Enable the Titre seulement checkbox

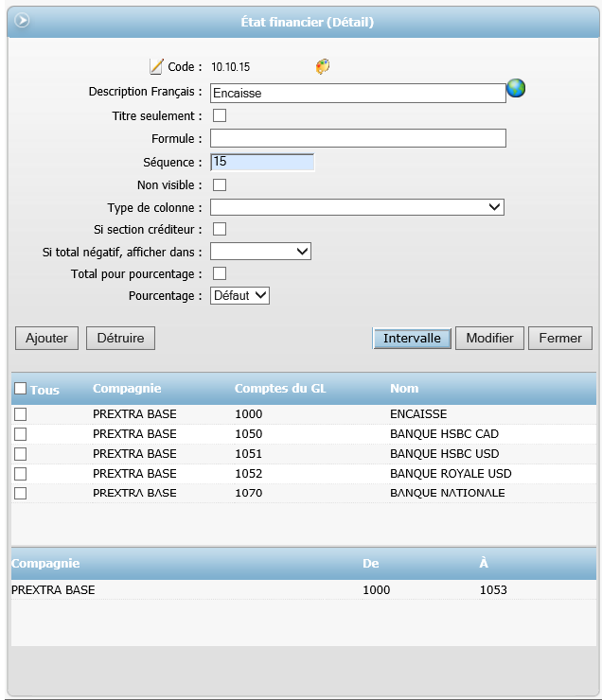click(x=220, y=116)
